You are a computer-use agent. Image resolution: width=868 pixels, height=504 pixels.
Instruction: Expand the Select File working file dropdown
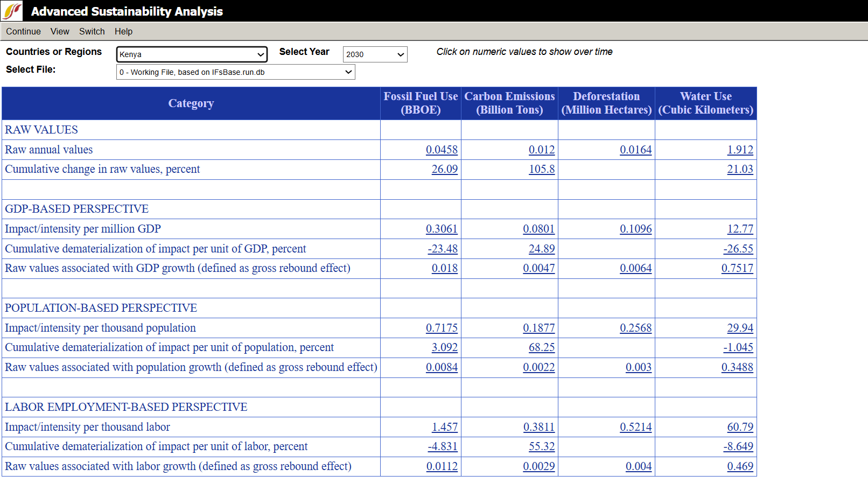click(x=235, y=72)
